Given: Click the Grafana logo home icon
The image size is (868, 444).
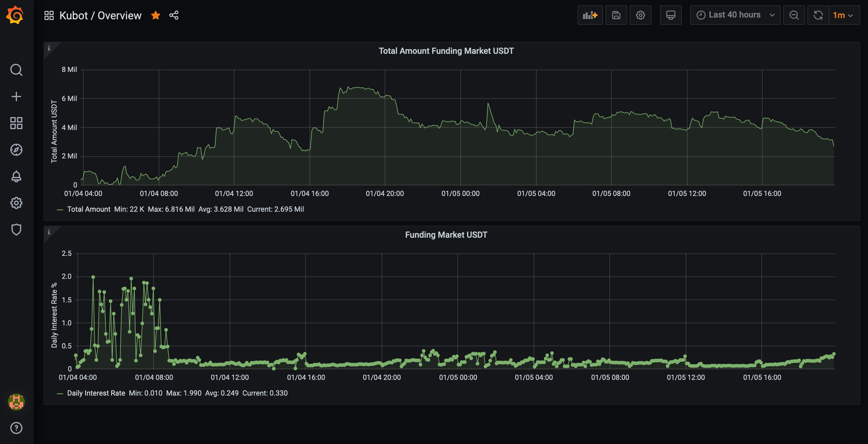Looking at the screenshot, I should 15,15.
